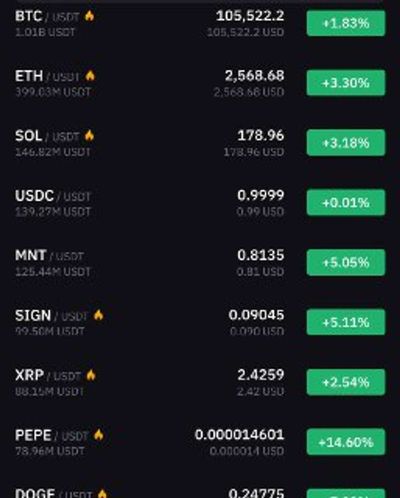Select the BTC +1.83% change button

coord(346,23)
